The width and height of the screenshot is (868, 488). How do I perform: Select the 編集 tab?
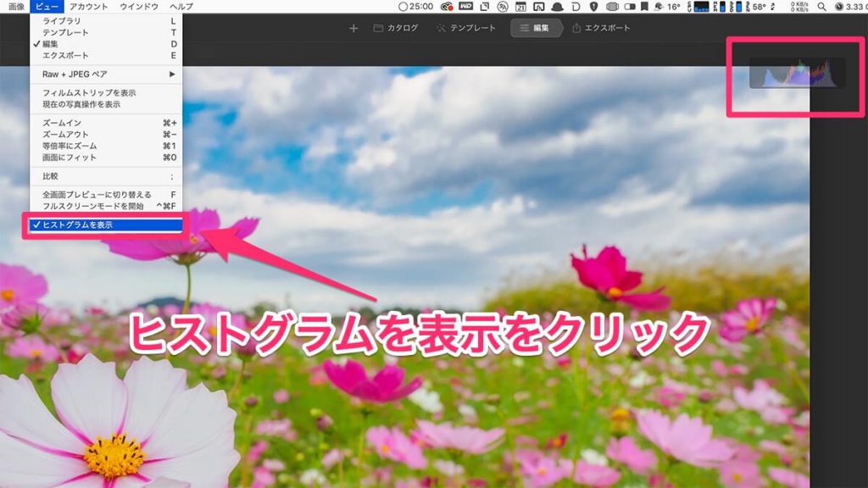pyautogui.click(x=535, y=28)
